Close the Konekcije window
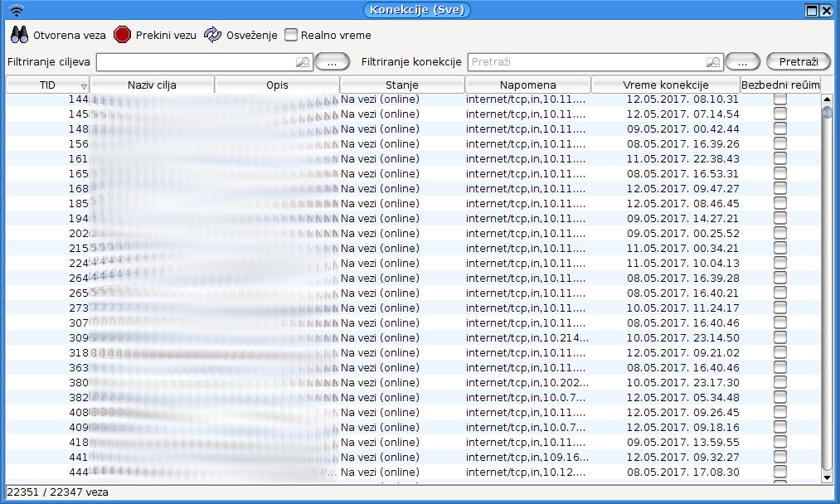This screenshot has height=504, width=840. (x=827, y=10)
